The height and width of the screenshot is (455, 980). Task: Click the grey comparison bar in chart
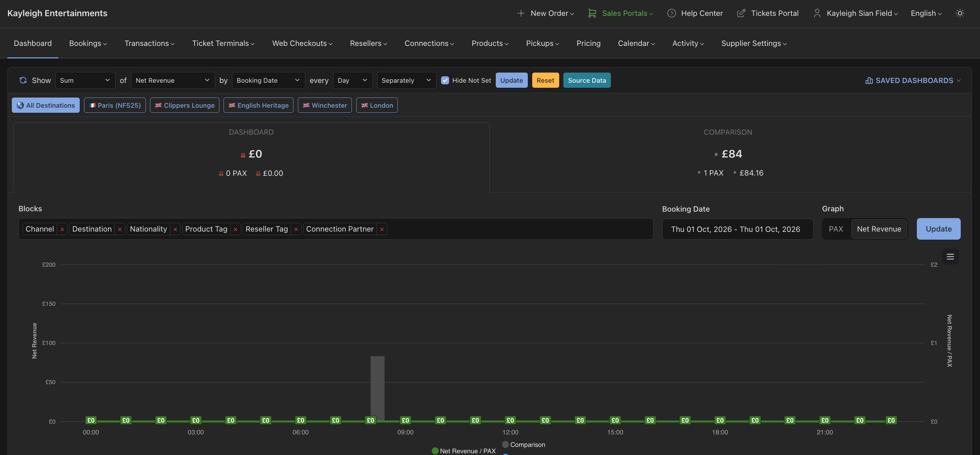point(378,388)
